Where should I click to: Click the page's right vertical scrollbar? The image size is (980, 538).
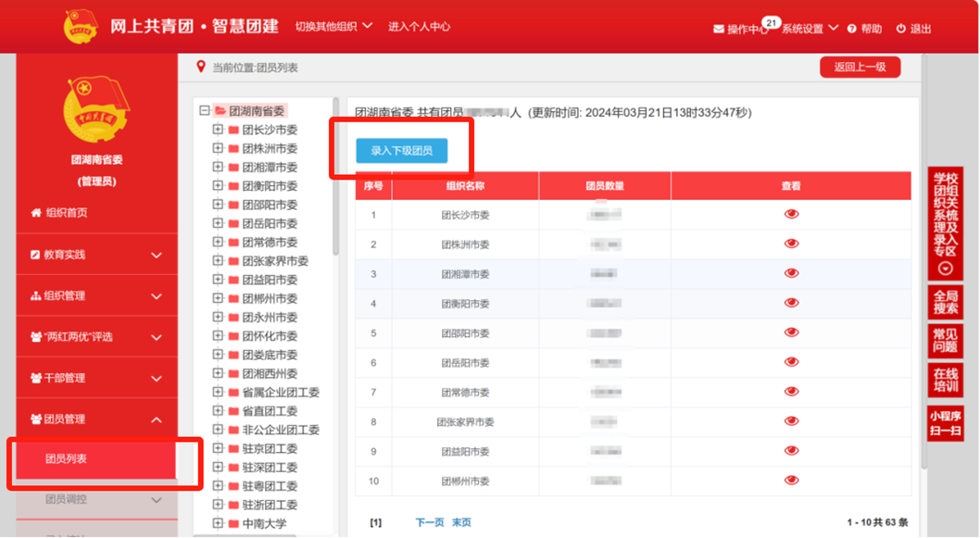924,262
